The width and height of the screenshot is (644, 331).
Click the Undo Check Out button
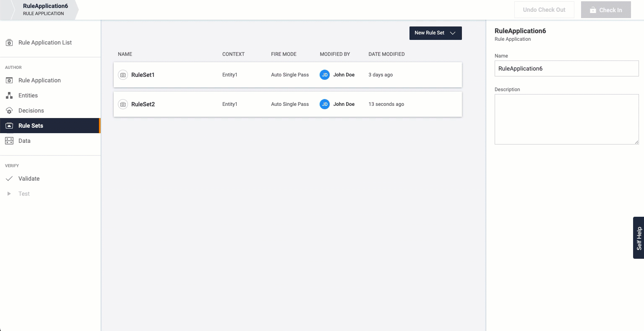[544, 10]
